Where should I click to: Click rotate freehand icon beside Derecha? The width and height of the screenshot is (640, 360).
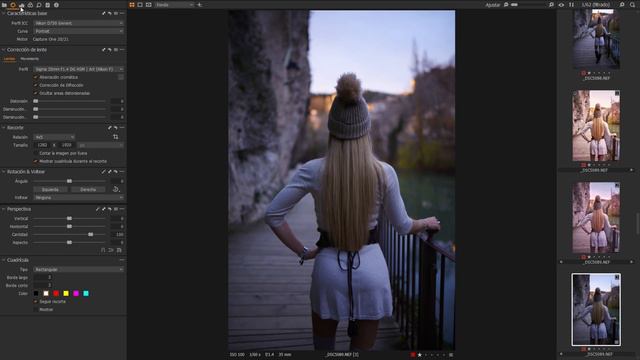click(x=116, y=189)
